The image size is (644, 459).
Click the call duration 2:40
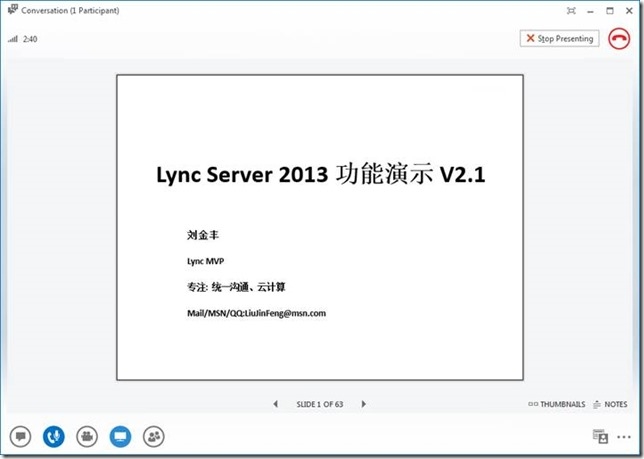(x=30, y=39)
